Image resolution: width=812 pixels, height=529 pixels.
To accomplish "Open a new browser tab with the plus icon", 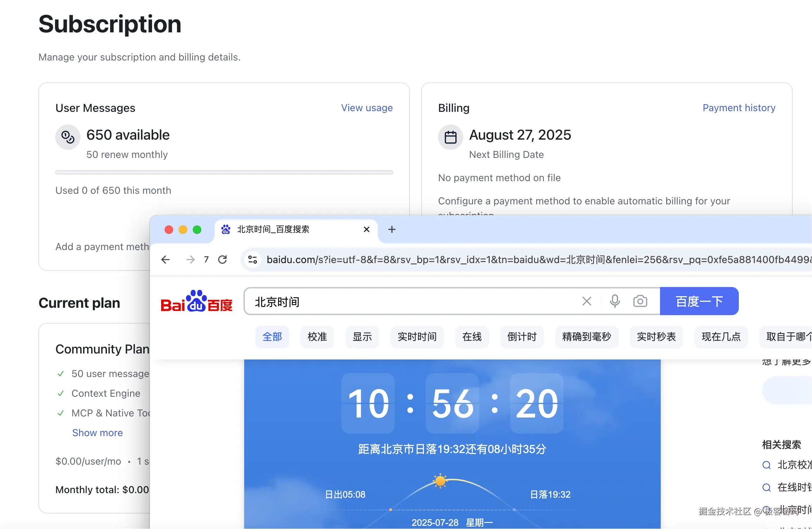I will [392, 229].
